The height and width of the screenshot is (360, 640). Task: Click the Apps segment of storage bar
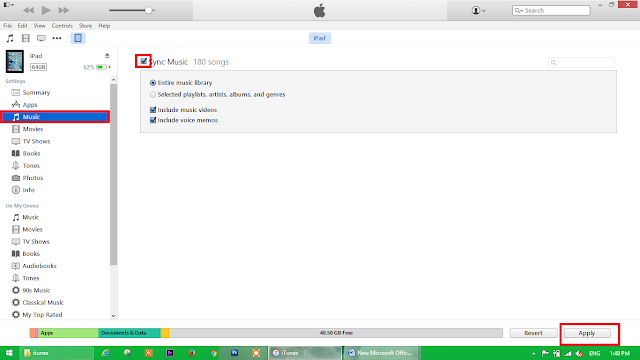click(x=68, y=333)
